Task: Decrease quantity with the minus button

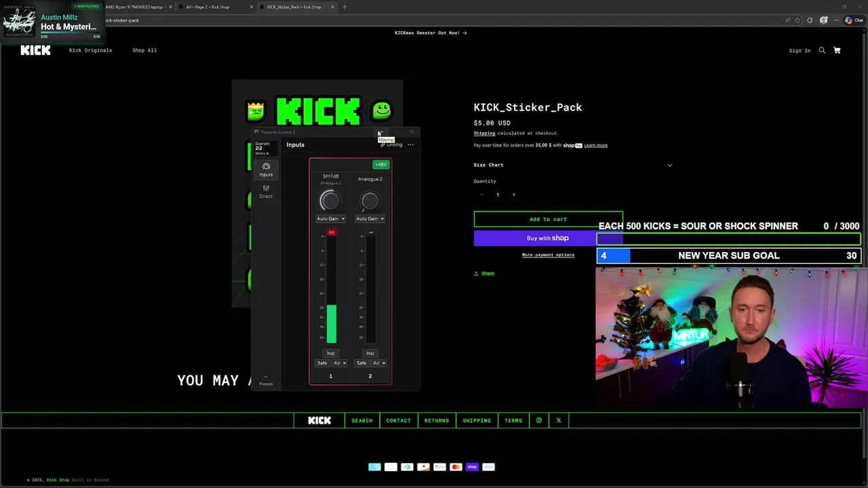Action: pyautogui.click(x=481, y=195)
